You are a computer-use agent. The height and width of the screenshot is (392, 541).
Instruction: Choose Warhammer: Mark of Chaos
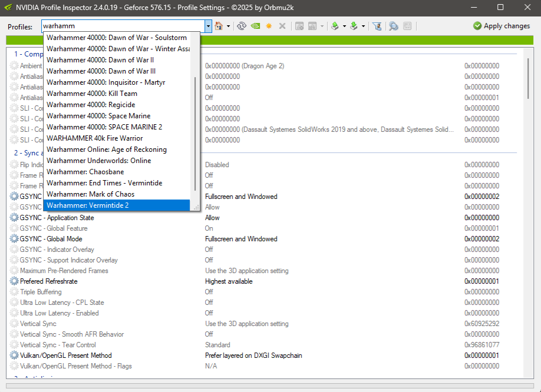pos(117,194)
